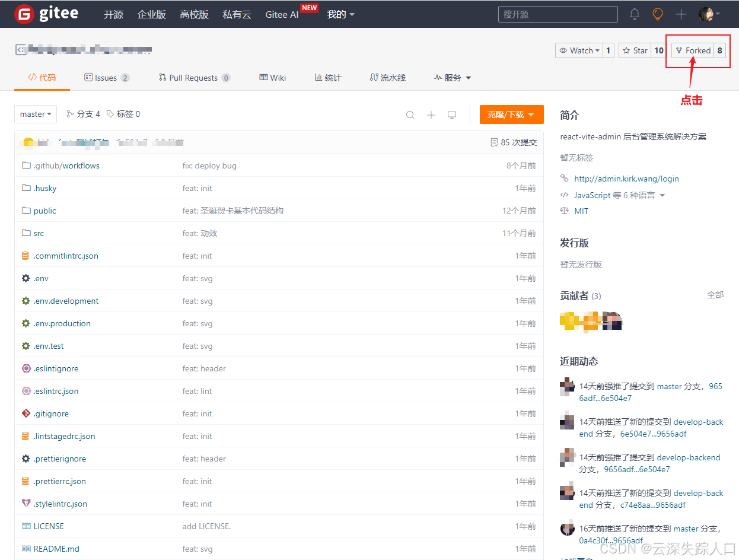Click the MIT license link
Screen dimensions: 739x560
click(581, 211)
